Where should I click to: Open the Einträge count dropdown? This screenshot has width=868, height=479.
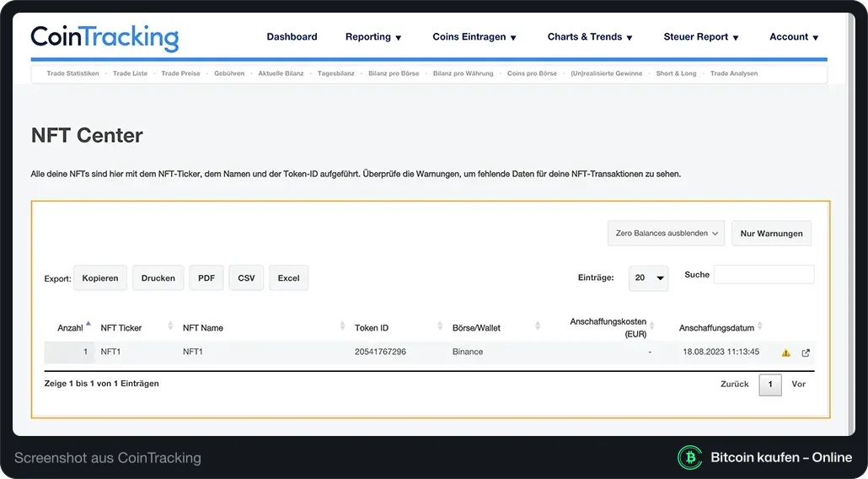click(x=648, y=278)
